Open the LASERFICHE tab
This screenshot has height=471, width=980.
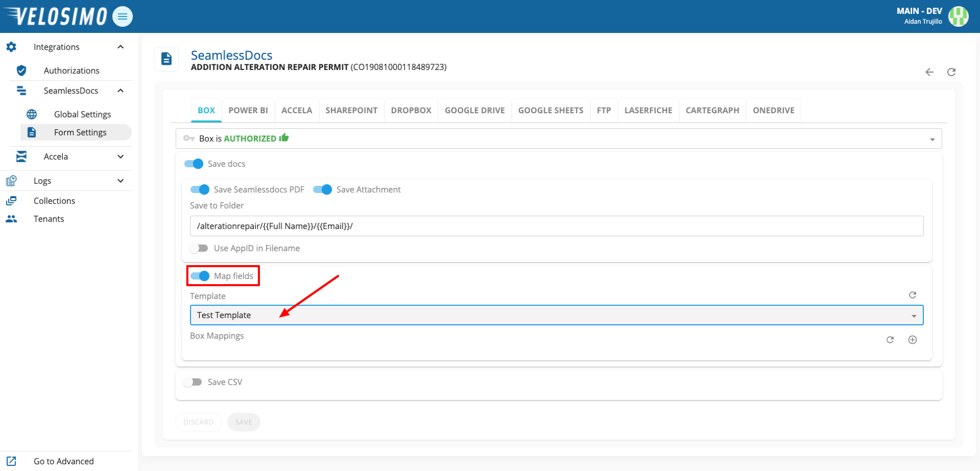(649, 110)
